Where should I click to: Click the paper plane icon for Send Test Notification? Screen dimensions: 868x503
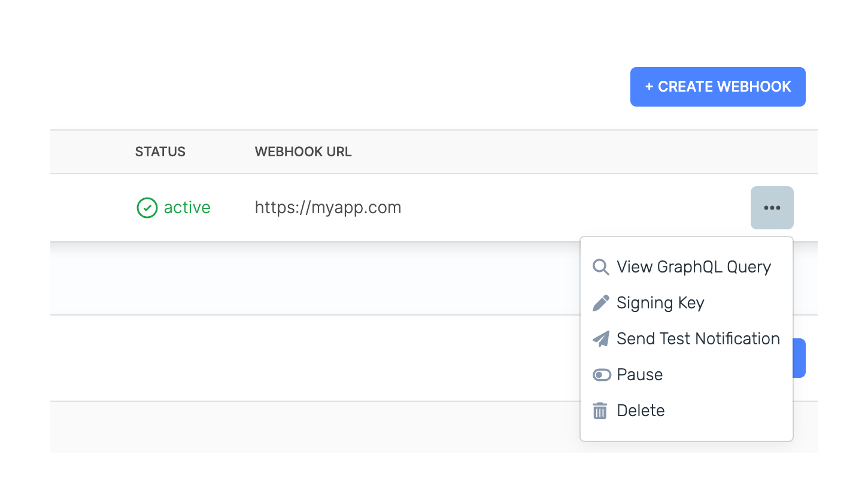click(600, 338)
